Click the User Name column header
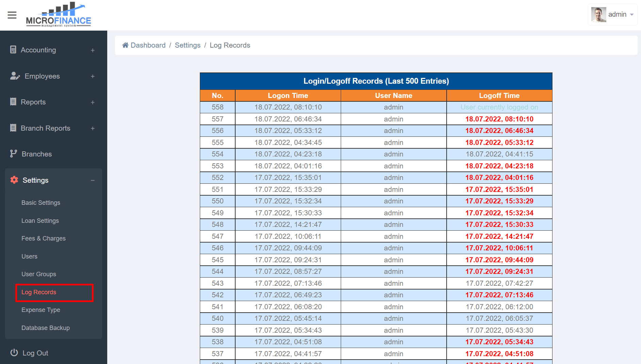The image size is (641, 364). coord(394,96)
